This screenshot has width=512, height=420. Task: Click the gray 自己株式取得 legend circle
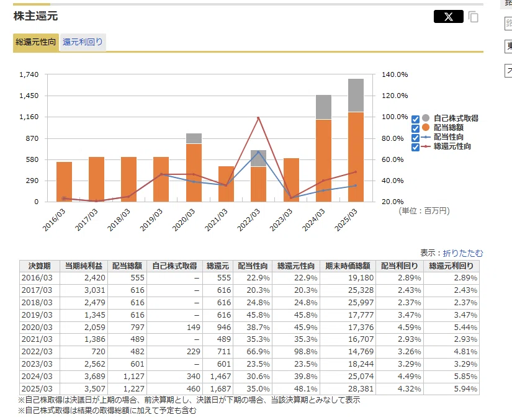click(x=426, y=118)
